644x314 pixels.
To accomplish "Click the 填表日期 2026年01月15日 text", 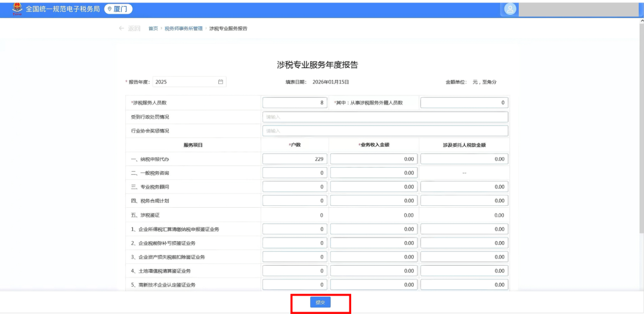I will [317, 82].
